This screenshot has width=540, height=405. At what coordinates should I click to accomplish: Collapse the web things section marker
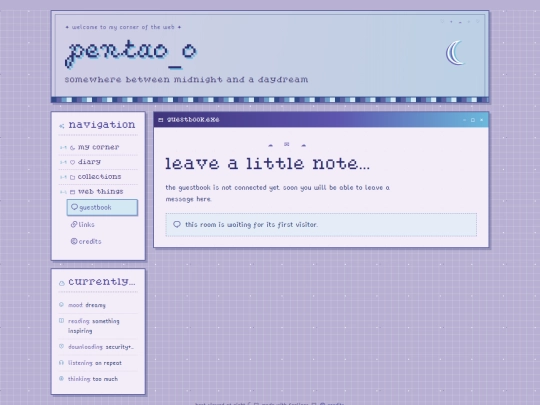point(63,192)
